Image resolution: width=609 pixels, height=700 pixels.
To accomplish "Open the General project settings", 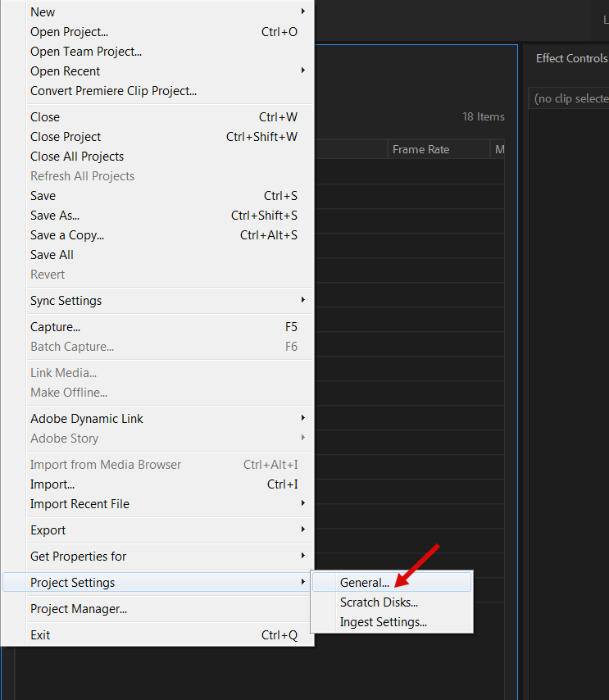I will (x=365, y=583).
